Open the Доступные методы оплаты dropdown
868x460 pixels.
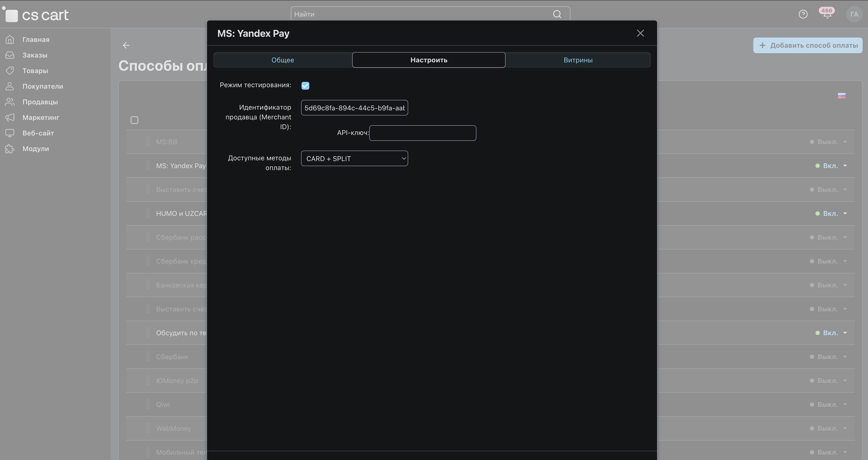(354, 158)
